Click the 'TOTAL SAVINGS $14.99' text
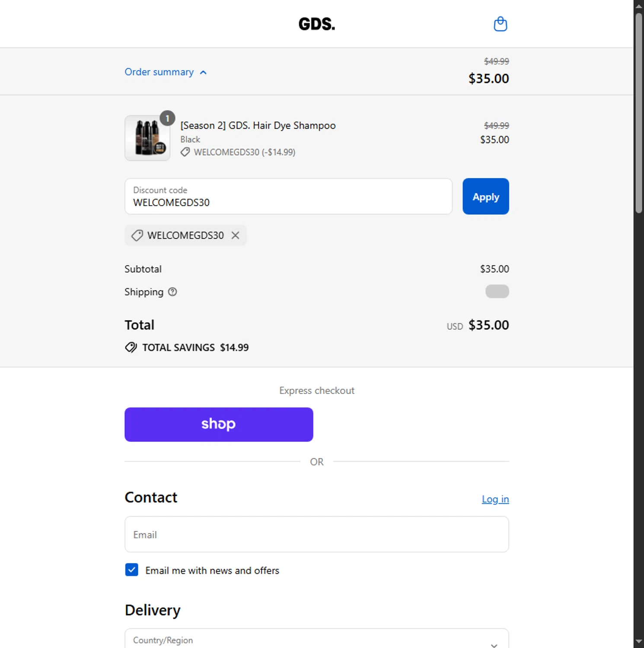 point(195,348)
